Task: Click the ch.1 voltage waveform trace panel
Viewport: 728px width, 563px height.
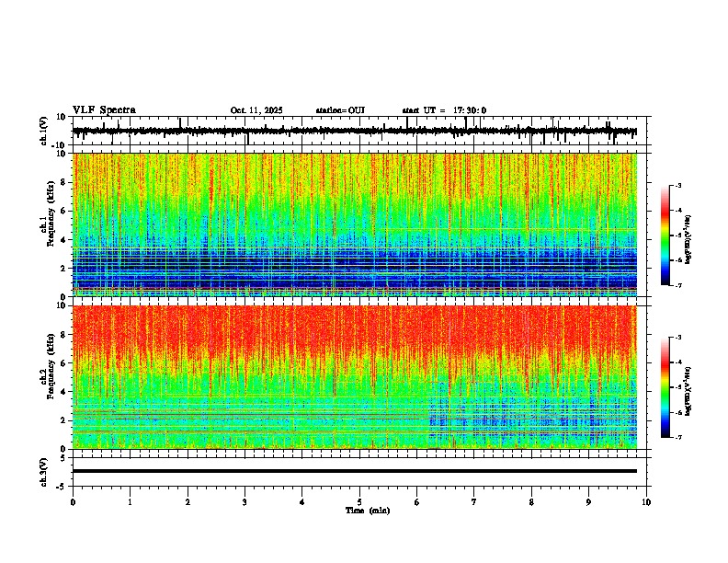Action: (361, 131)
